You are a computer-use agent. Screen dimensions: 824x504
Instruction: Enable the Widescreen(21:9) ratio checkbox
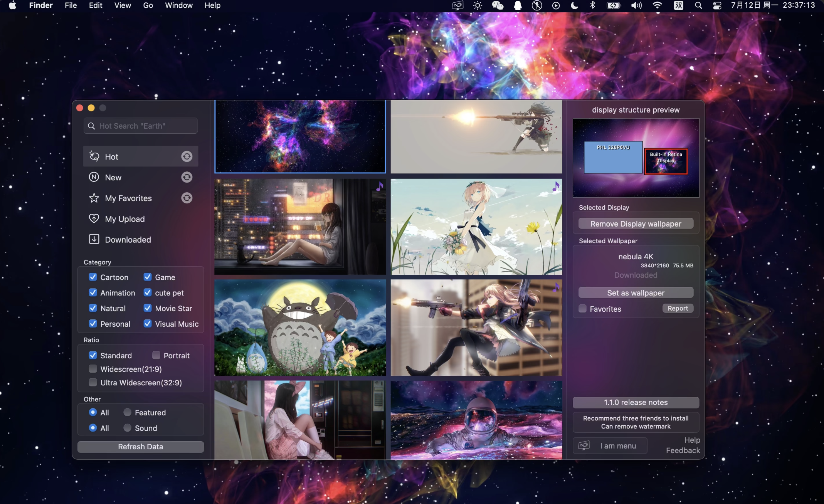[x=93, y=369]
